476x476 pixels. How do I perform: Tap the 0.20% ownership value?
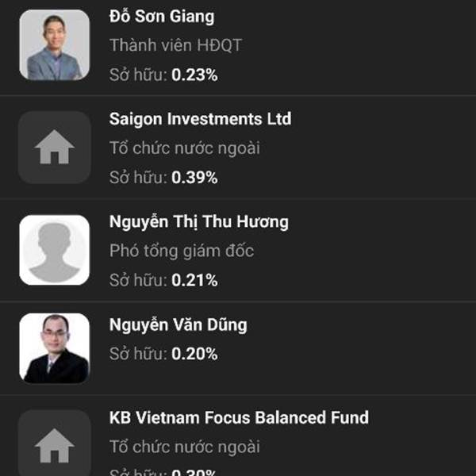[x=194, y=354]
